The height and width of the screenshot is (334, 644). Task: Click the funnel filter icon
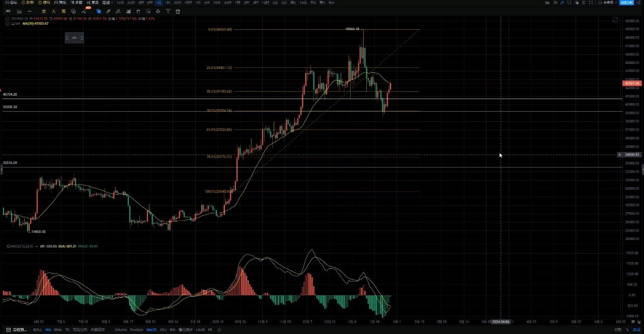168,11
